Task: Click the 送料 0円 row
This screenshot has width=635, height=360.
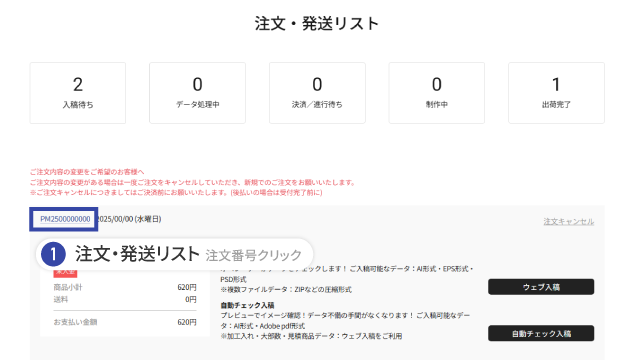Action: coord(125,300)
